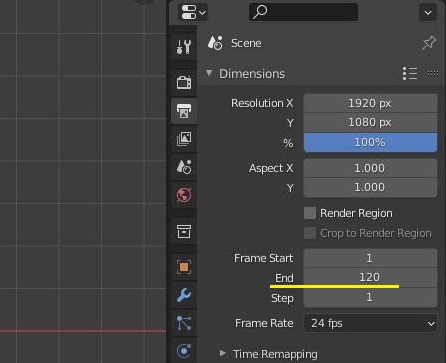Click the Scene icon in the header
The image size is (446, 363).
click(x=215, y=43)
